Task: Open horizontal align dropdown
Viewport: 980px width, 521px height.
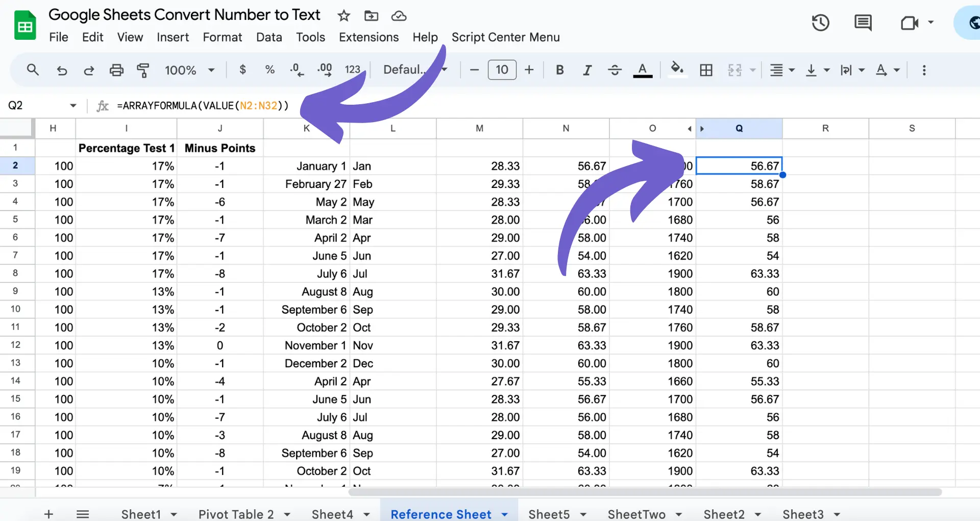Action: click(782, 70)
